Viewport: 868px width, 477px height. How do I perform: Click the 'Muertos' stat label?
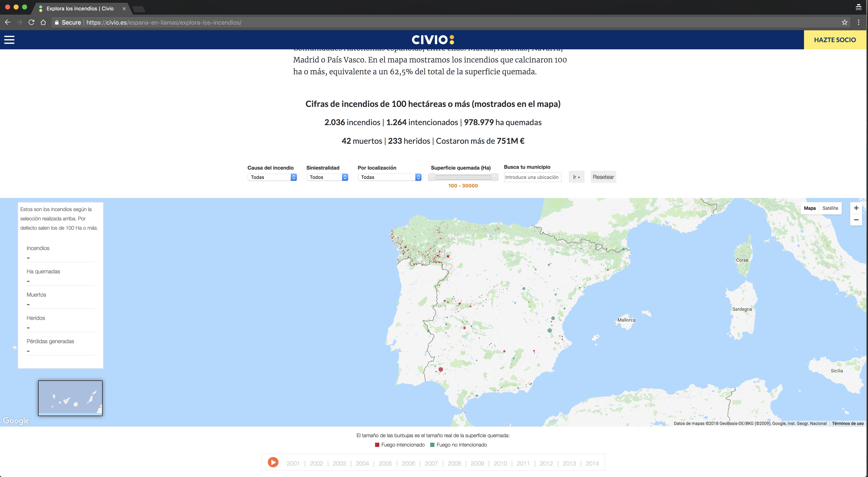(36, 294)
